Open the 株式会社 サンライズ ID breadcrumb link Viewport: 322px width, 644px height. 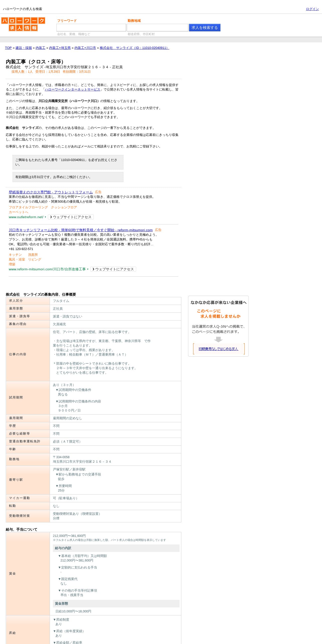point(134,48)
